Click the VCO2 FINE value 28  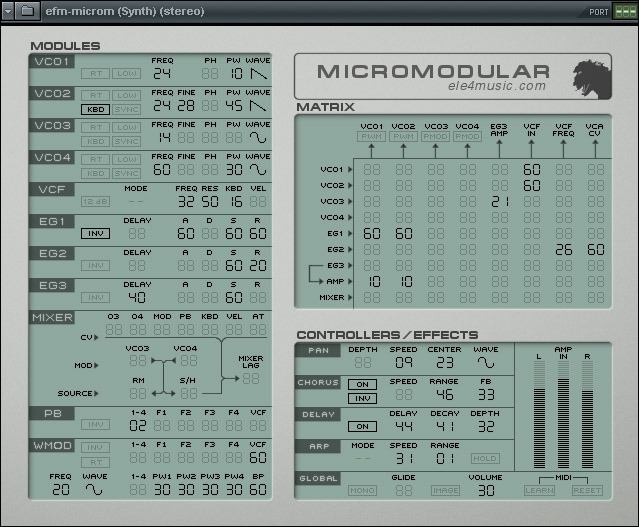[x=186, y=106]
